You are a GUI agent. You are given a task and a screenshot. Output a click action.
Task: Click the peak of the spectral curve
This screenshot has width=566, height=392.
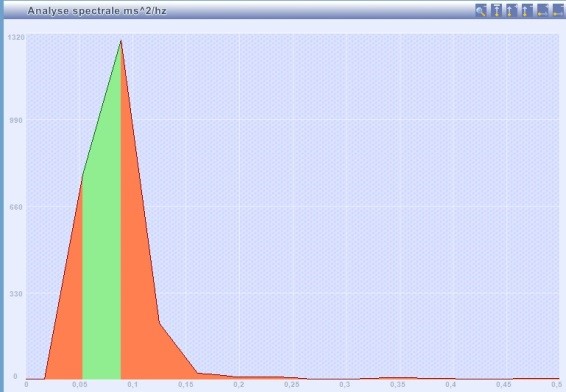coord(121,41)
